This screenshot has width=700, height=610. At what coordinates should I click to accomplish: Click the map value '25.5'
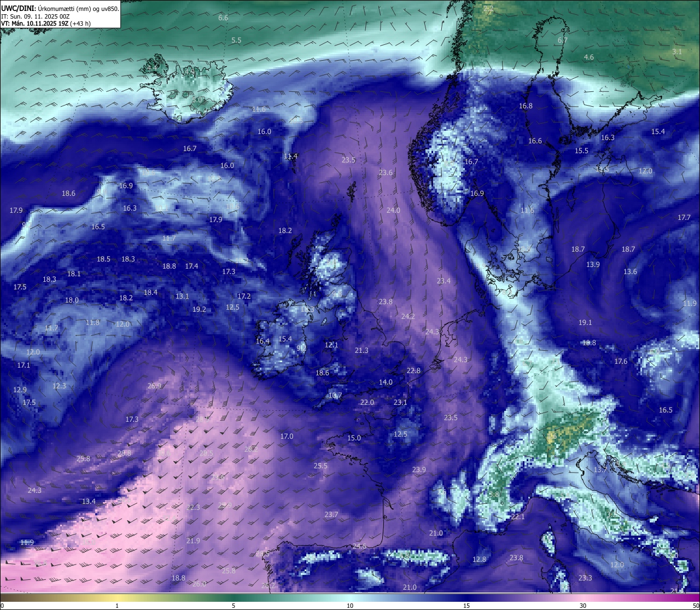(320, 466)
